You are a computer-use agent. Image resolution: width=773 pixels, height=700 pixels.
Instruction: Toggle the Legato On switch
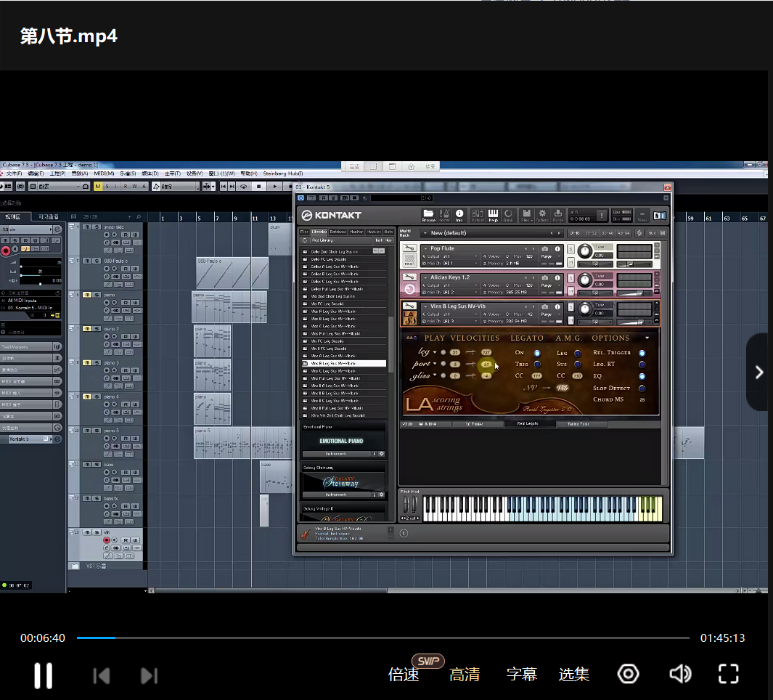537,353
